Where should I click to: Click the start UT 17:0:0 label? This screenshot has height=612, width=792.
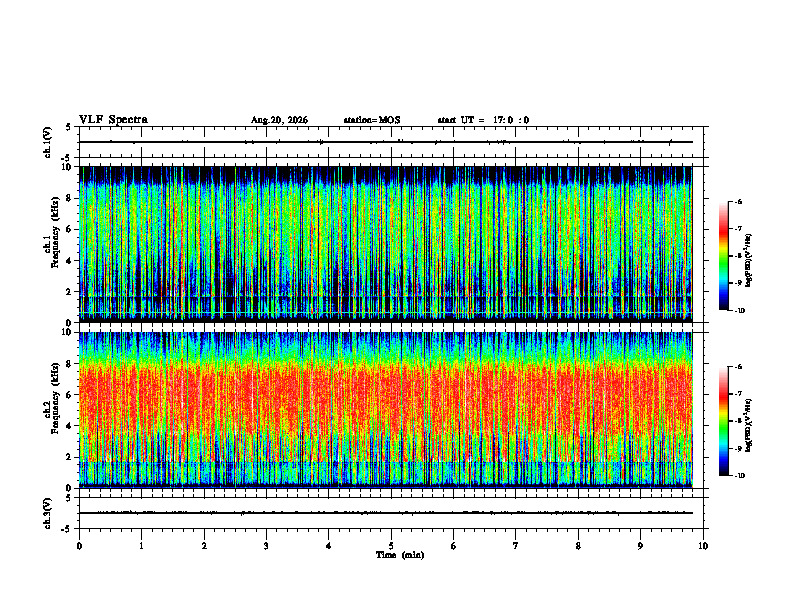click(x=483, y=120)
